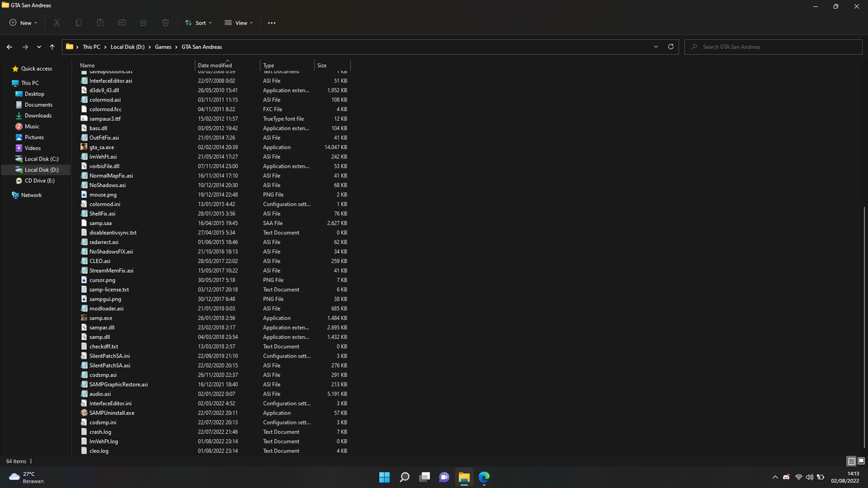868x488 pixels.
Task: Select This PC in navigation pane
Action: pyautogui.click(x=30, y=83)
